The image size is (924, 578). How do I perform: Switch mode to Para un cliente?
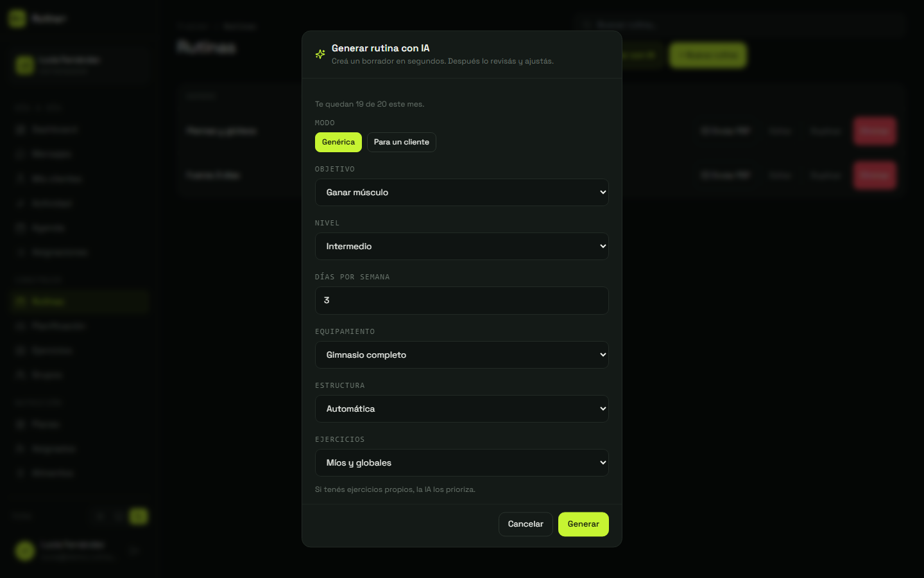click(402, 142)
